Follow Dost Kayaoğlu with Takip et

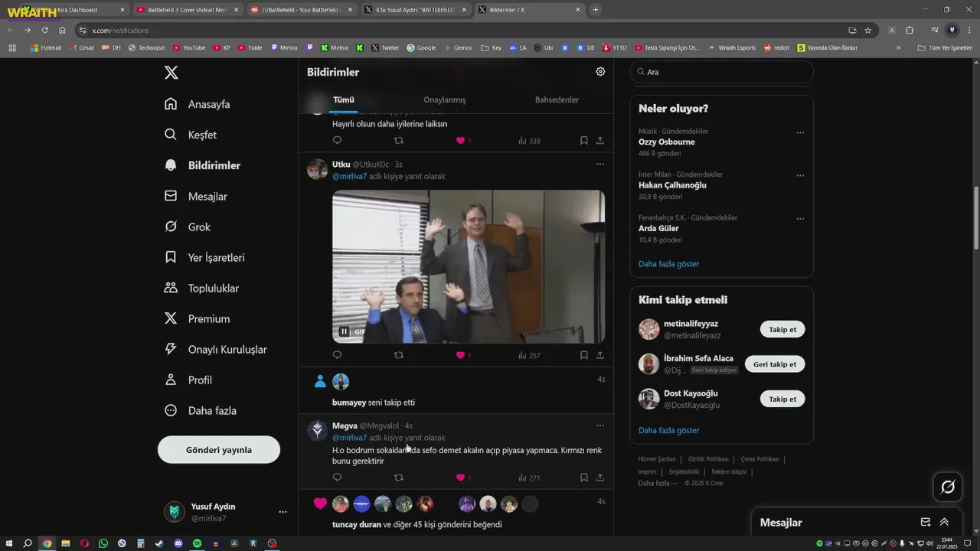(x=782, y=399)
